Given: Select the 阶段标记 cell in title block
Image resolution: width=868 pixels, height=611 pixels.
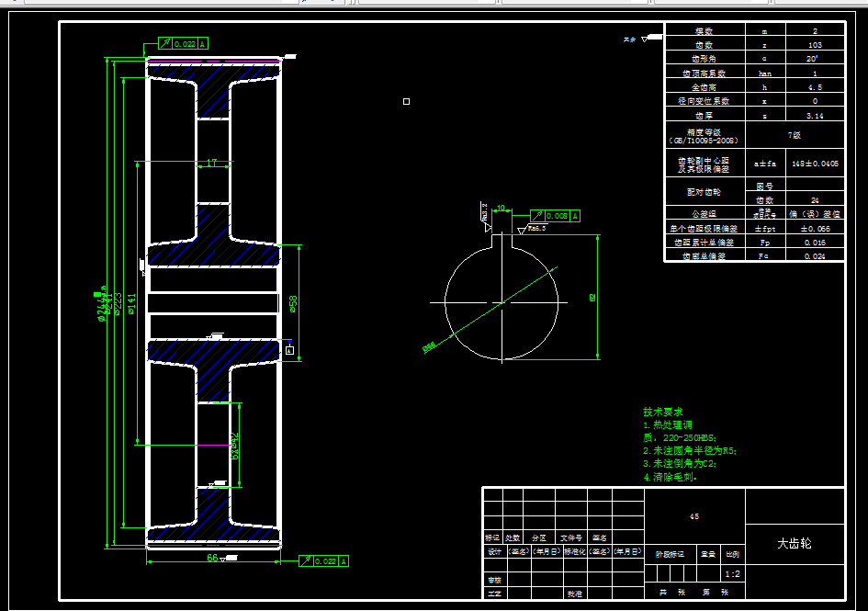Looking at the screenshot, I should pos(670,554).
